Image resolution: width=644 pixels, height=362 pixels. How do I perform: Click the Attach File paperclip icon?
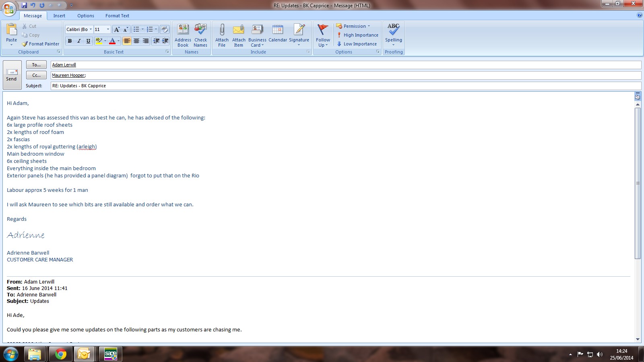pos(222,31)
